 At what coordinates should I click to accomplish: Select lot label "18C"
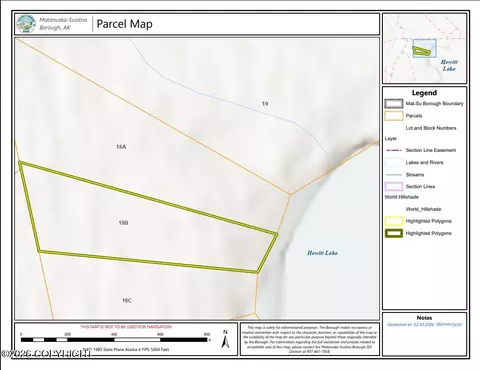(x=127, y=301)
